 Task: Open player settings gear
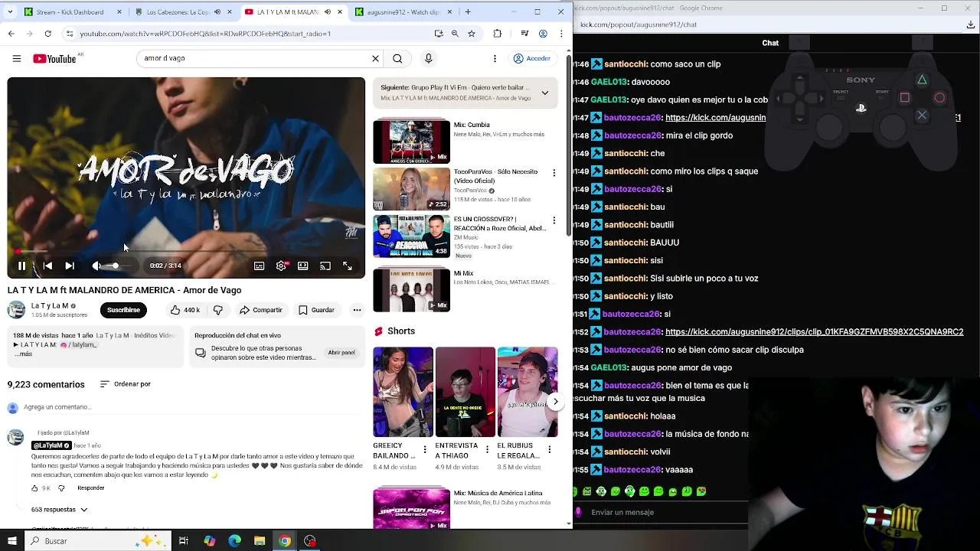281,266
